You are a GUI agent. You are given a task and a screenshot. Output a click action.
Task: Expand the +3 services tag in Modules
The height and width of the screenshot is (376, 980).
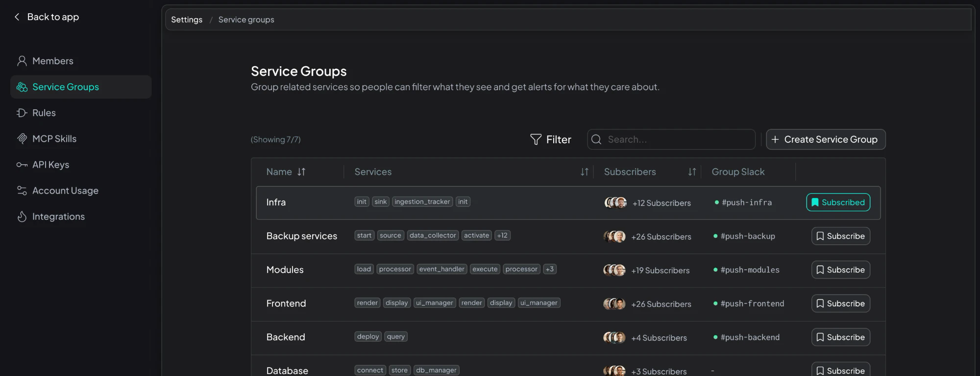(550, 269)
